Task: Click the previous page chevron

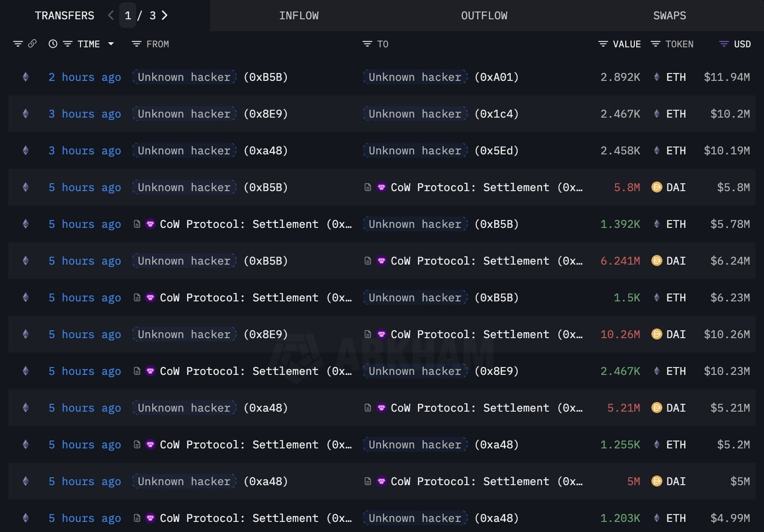Action: [x=110, y=15]
